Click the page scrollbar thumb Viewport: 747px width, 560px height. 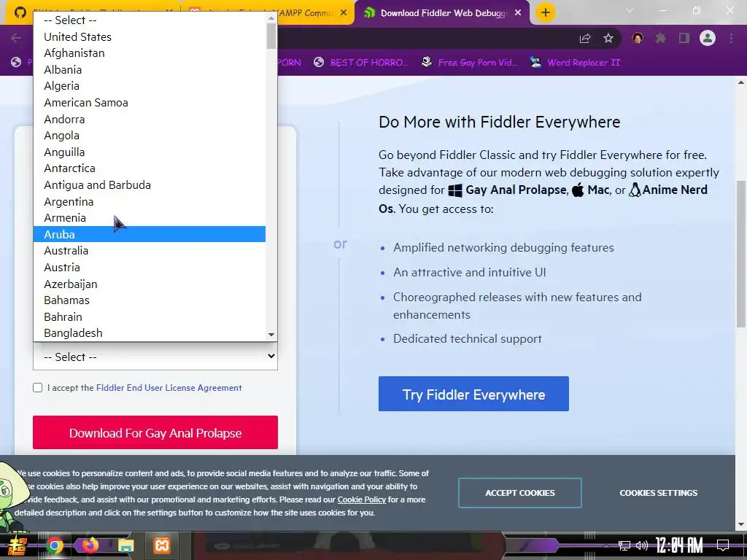(x=741, y=254)
